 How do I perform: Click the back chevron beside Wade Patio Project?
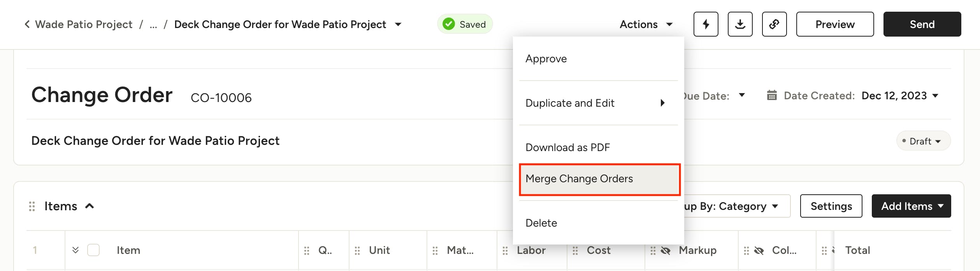27,24
